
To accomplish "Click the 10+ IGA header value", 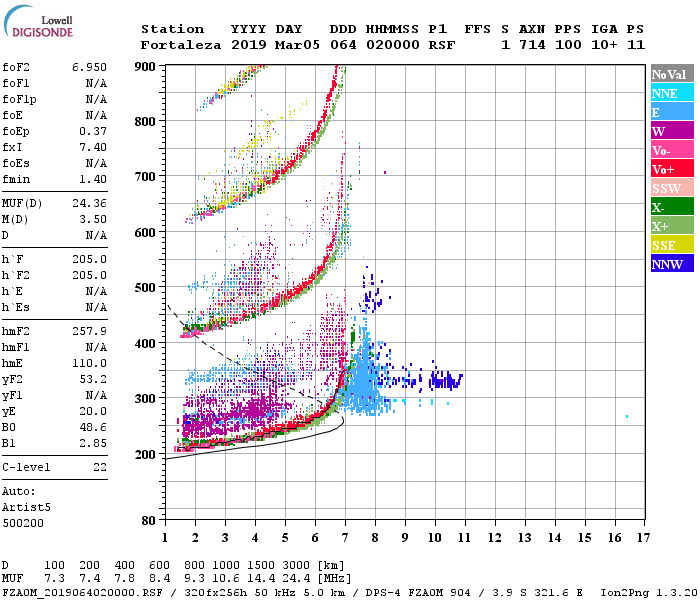I will point(604,45).
